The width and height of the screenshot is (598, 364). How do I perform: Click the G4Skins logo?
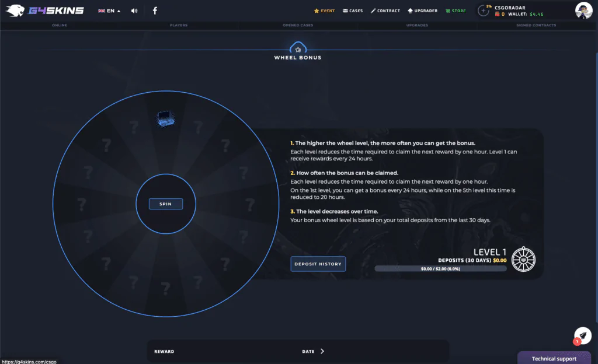click(x=46, y=10)
